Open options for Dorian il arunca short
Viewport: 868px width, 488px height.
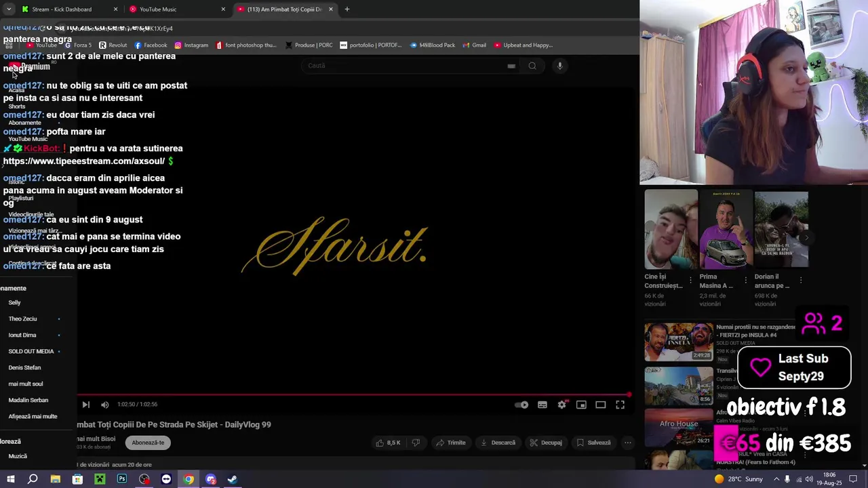point(800,280)
